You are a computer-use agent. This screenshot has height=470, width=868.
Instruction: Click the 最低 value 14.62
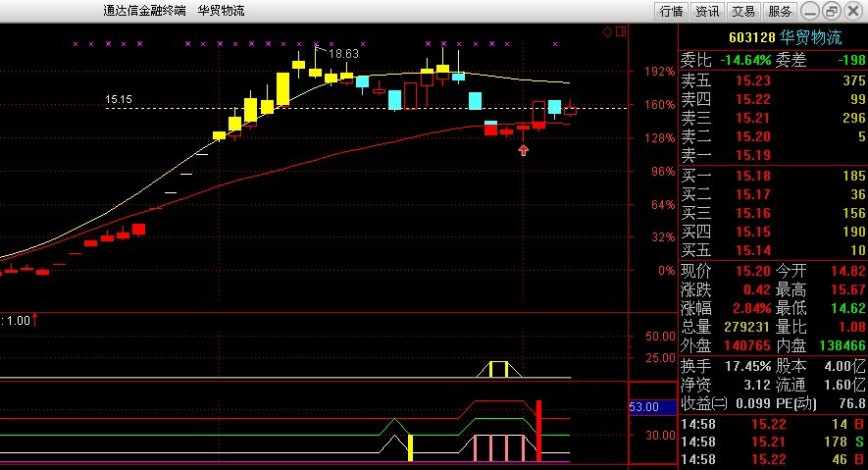point(848,308)
